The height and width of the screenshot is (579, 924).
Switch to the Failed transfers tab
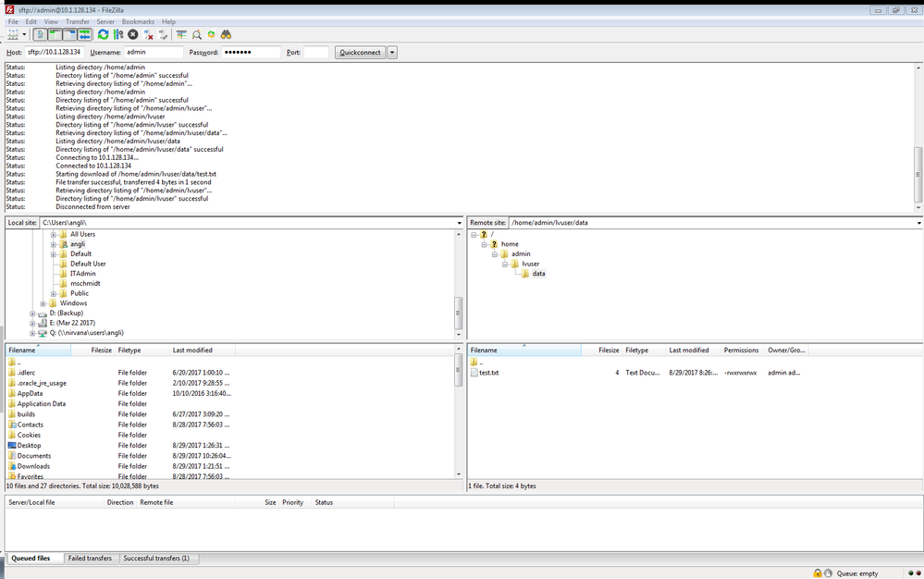point(90,559)
